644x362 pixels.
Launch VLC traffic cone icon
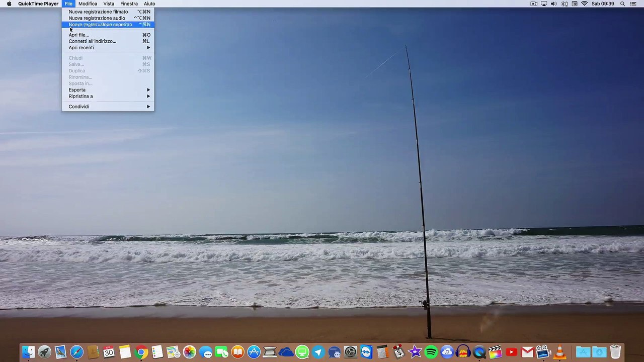point(559,352)
